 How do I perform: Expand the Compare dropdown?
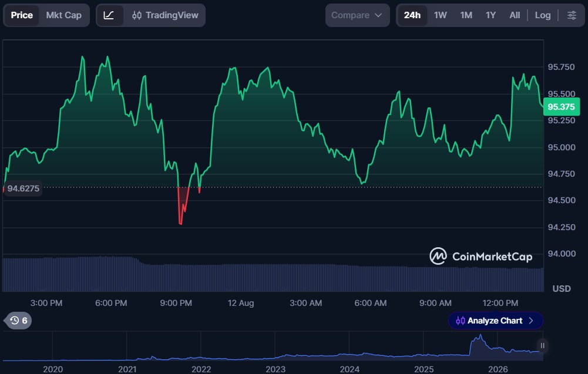(x=357, y=15)
